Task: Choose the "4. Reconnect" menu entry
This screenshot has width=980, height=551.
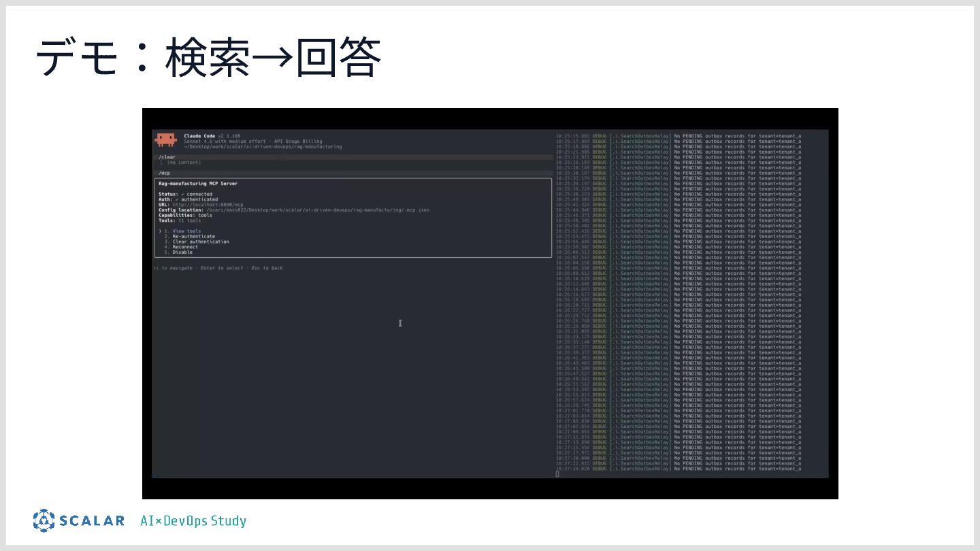Action: tap(180, 247)
